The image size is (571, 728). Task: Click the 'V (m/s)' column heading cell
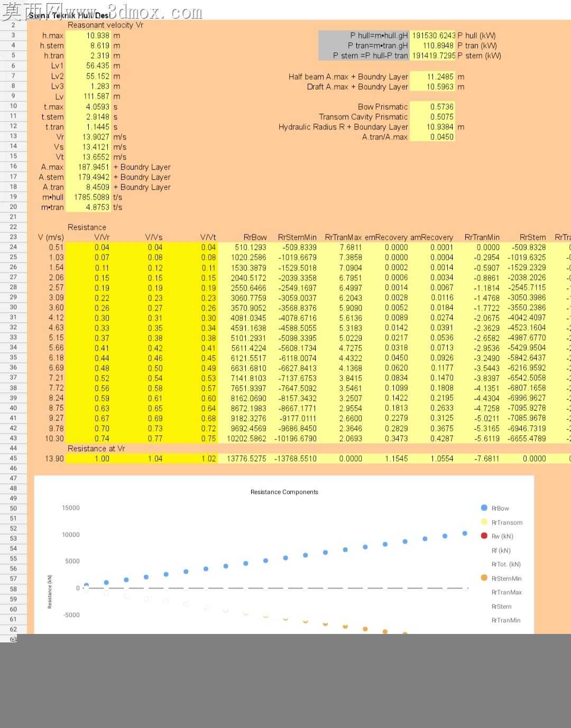click(x=51, y=237)
